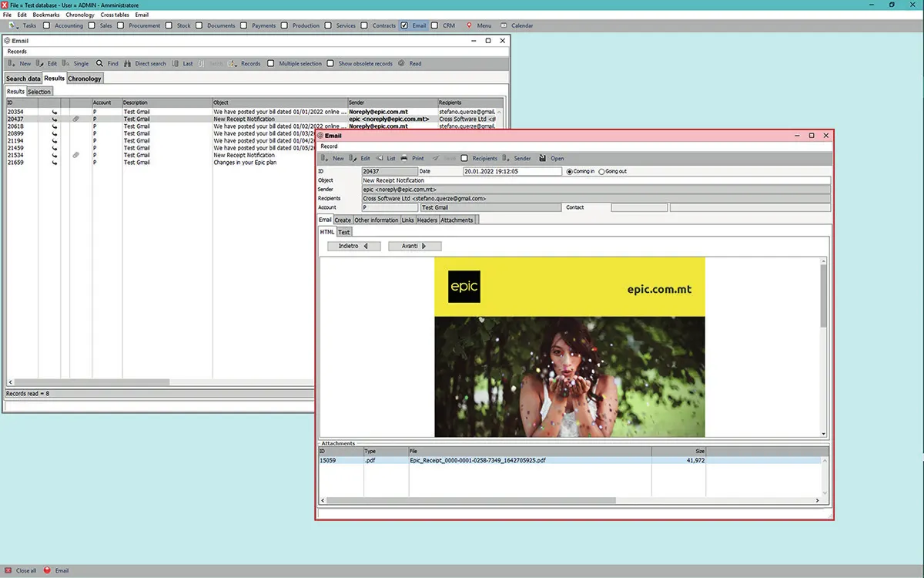Open the Other information tab
This screenshot has height=578, width=924.
[377, 220]
